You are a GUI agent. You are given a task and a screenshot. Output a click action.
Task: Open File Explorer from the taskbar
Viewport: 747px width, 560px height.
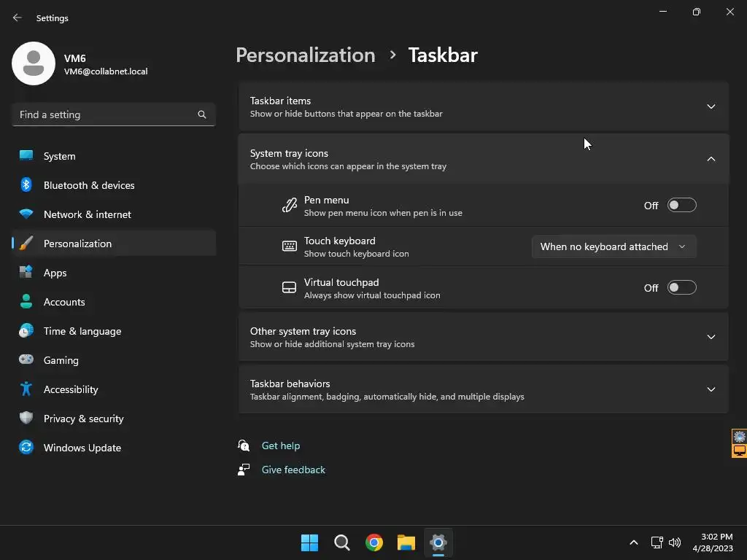tap(406, 542)
